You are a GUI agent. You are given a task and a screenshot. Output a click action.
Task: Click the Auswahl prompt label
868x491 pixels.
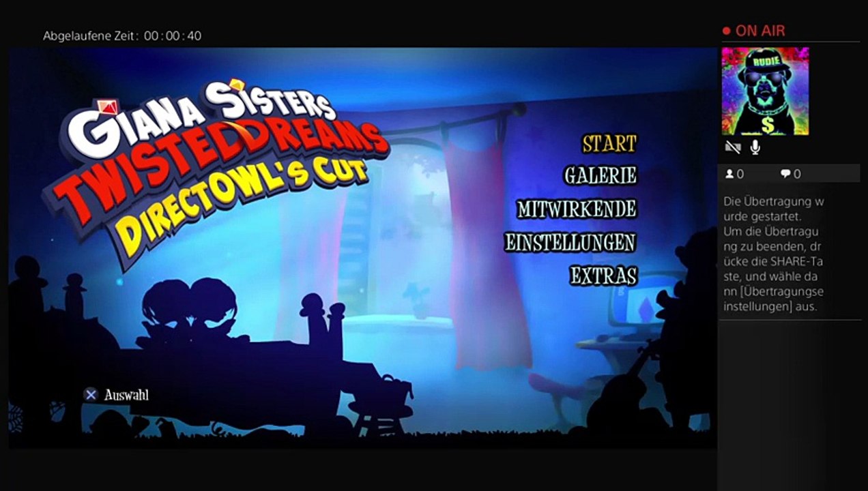tap(126, 395)
